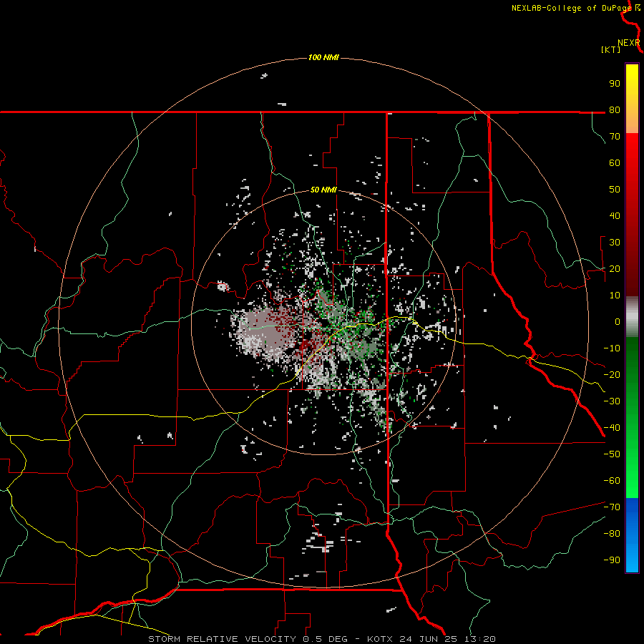The width and height of the screenshot is (644, 644).
Task: Click STORM RELATIVE VELOCITY in the bottom caption
Action: click(222, 639)
